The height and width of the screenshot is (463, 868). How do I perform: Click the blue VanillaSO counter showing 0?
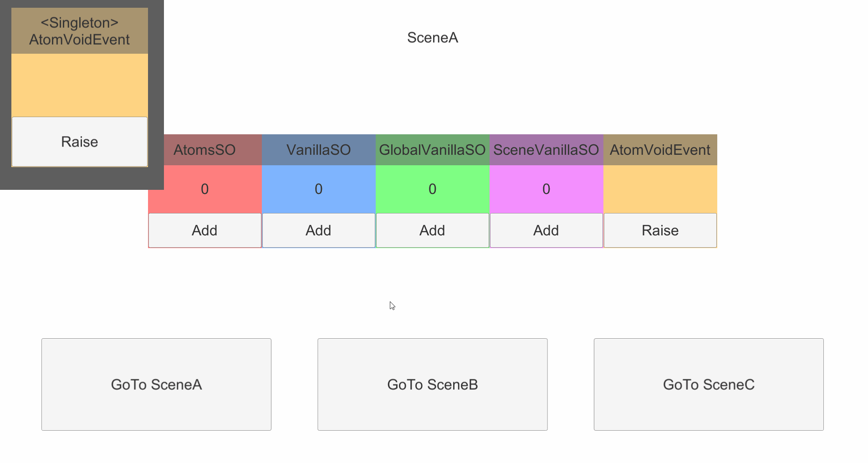pyautogui.click(x=318, y=189)
